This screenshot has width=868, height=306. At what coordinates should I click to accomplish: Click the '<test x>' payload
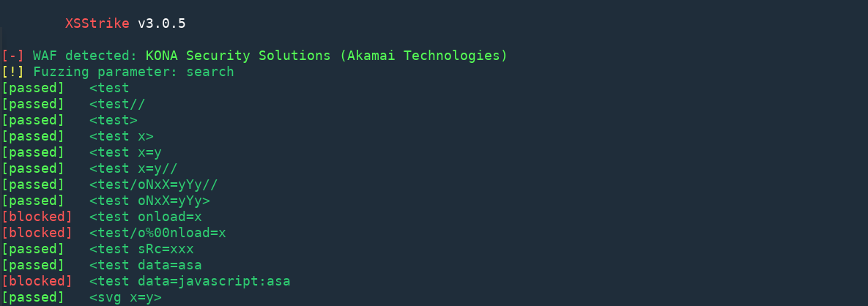(x=122, y=136)
